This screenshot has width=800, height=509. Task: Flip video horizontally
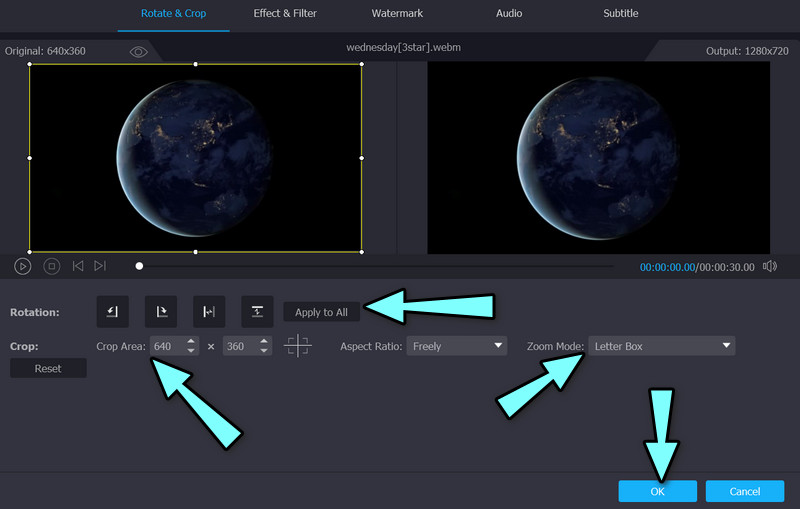pos(209,312)
